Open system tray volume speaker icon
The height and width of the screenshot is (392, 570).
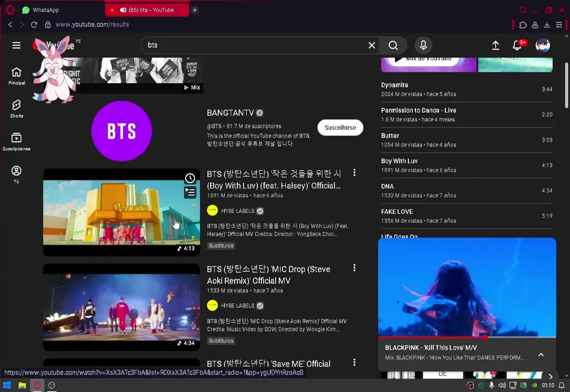click(x=502, y=385)
